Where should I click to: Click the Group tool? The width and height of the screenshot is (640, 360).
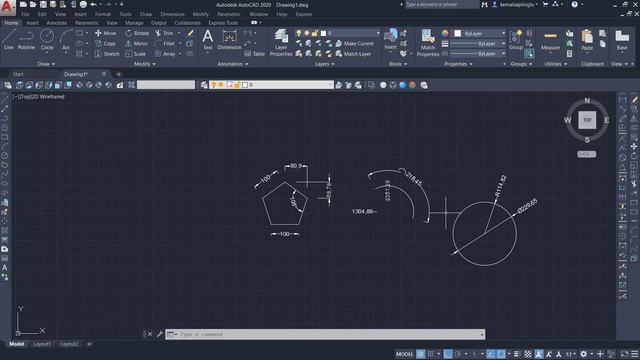tap(516, 40)
